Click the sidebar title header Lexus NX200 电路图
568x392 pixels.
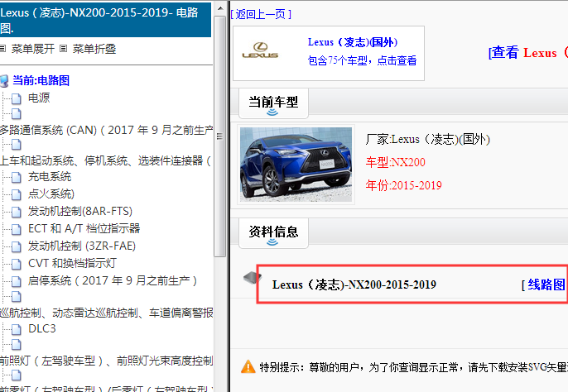[105, 20]
